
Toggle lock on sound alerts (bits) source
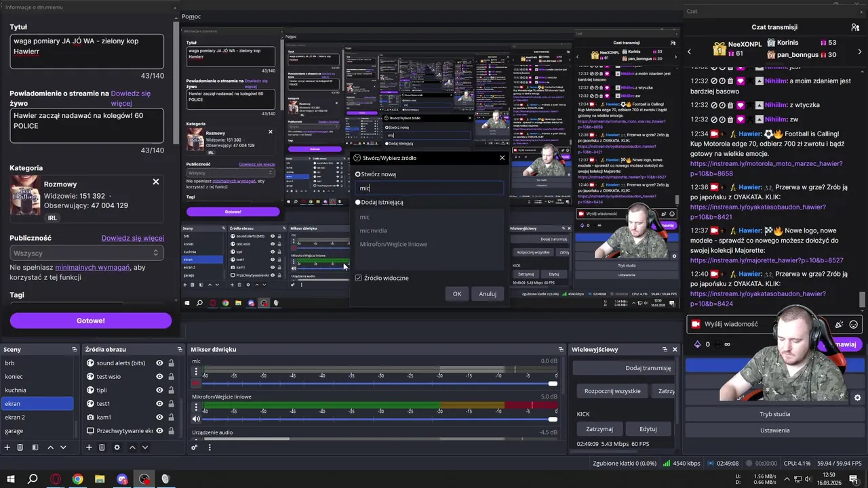(171, 363)
